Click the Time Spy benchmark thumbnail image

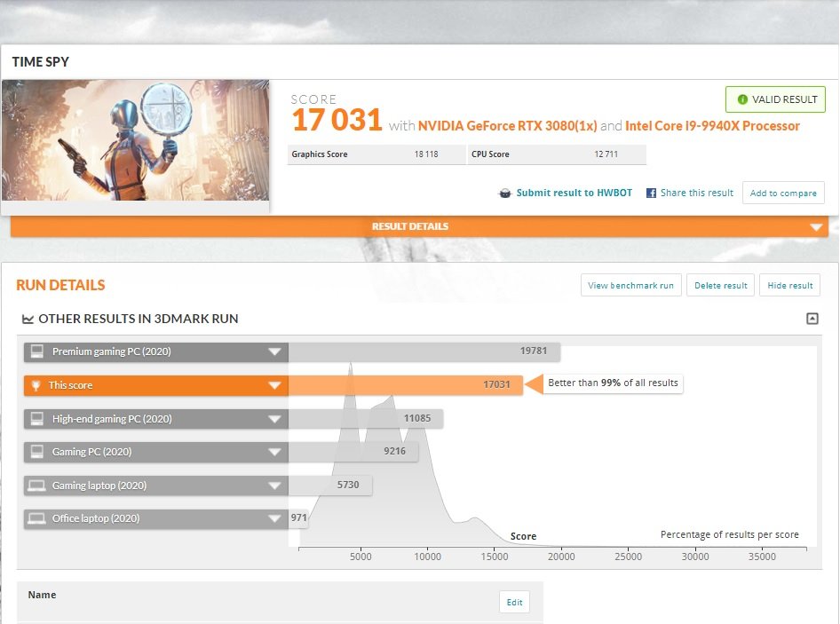point(136,140)
